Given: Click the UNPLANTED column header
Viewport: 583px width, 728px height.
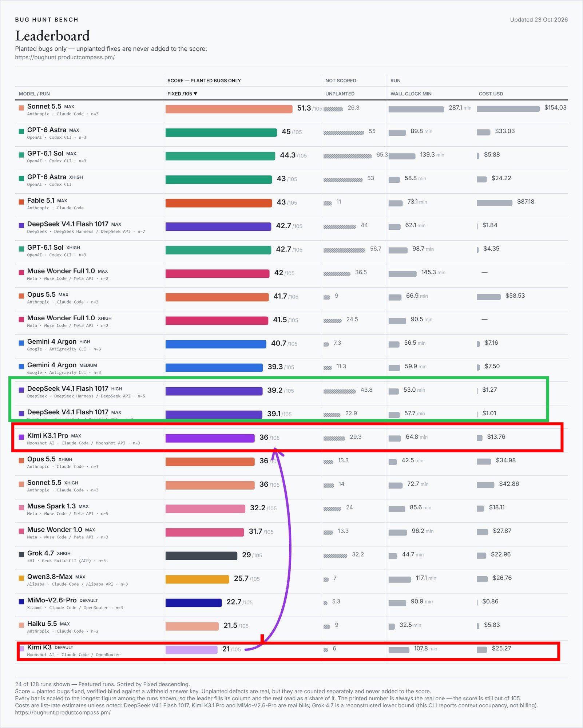Looking at the screenshot, I should pos(340,94).
